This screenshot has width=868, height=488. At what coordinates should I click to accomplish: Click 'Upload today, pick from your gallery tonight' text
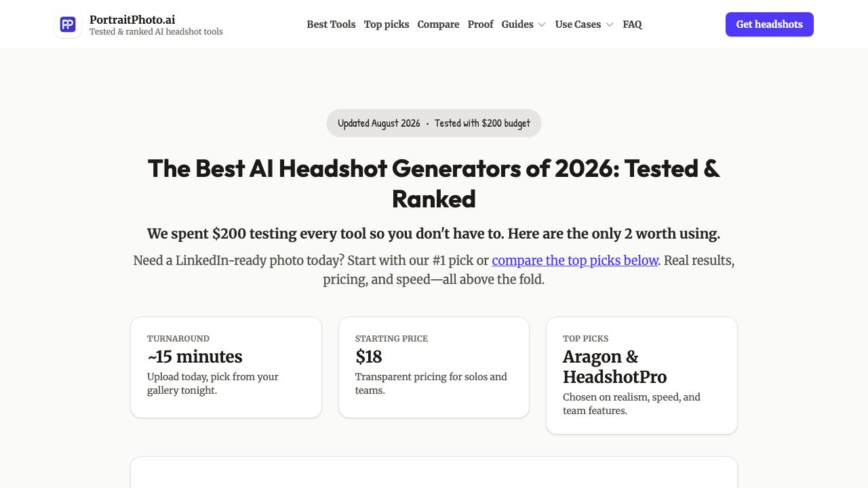pos(213,384)
